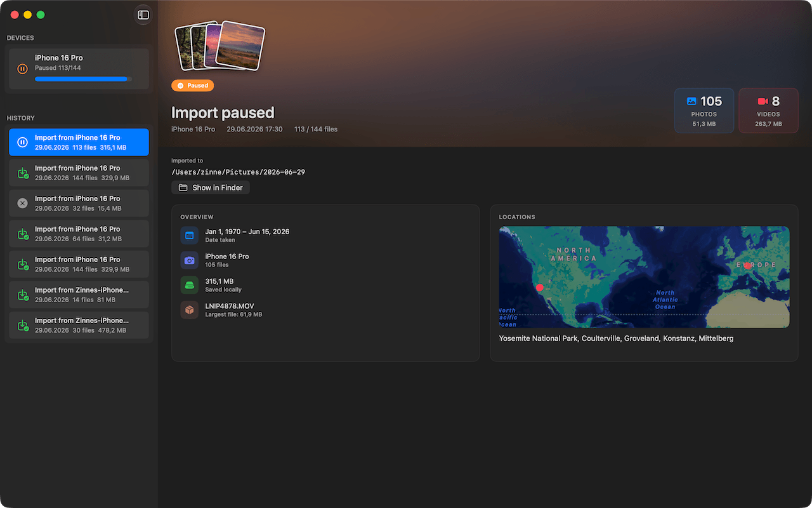
Task: Open Zinnes-iPhone import of 478,2 MB
Action: pos(79,325)
